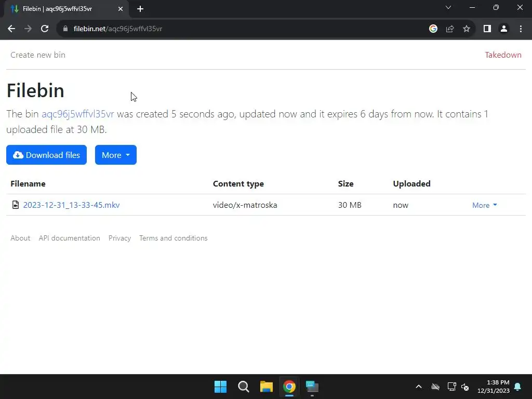Open file 2023-12-31_13-33-45.mkv

point(71,205)
